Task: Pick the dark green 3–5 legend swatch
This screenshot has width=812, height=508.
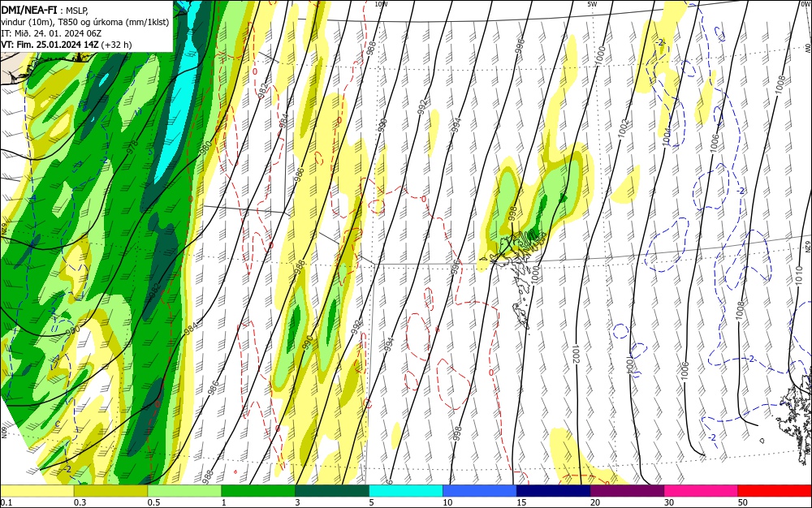Action: (x=332, y=491)
